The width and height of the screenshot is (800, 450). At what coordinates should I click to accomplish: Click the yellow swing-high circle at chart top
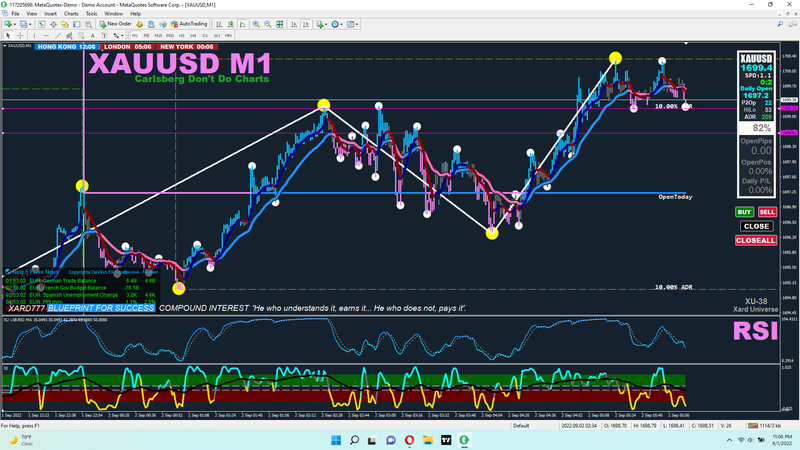[x=615, y=58]
